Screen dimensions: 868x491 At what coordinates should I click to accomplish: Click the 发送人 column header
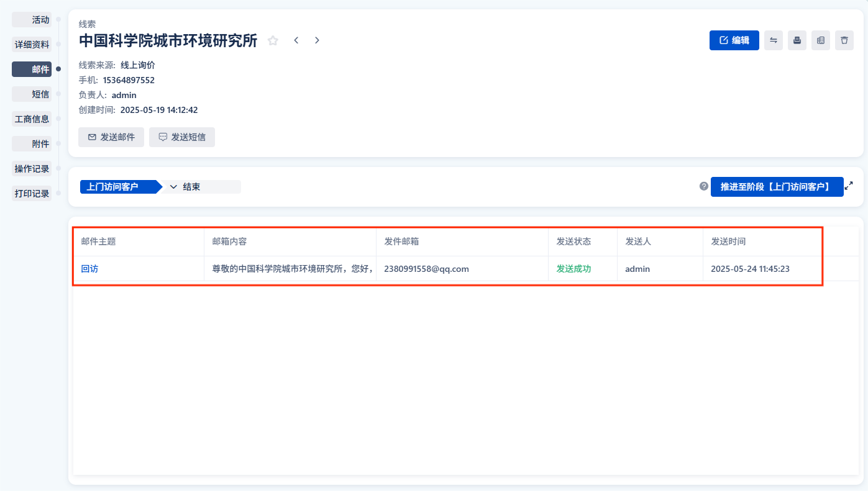(x=660, y=241)
